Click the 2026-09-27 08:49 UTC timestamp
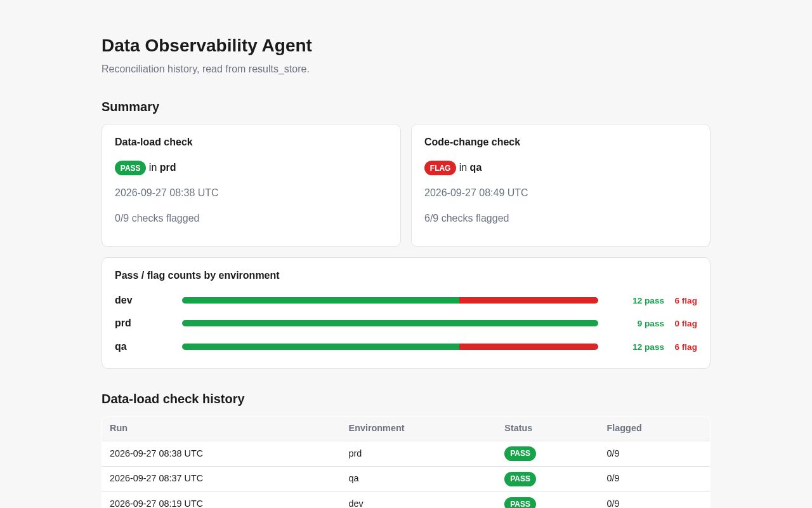This screenshot has height=508, width=812. [x=476, y=193]
